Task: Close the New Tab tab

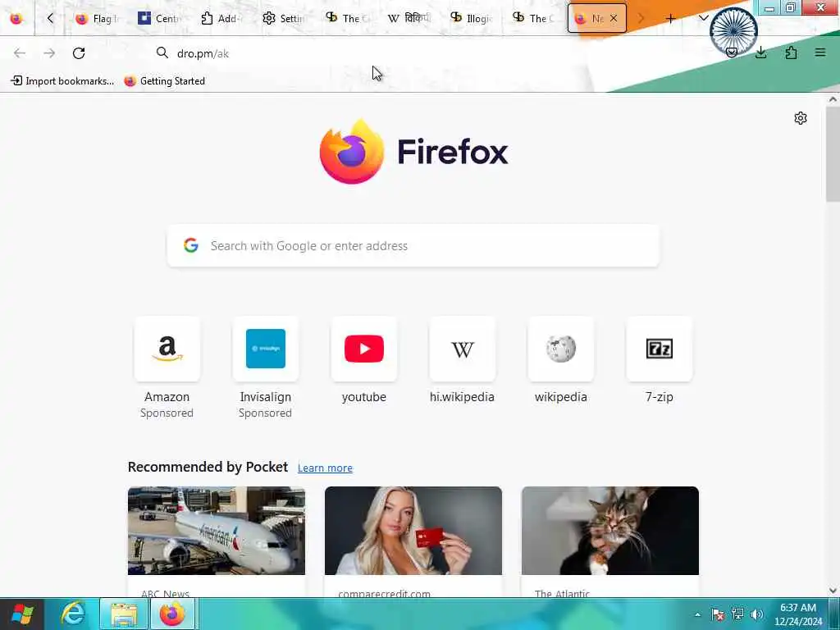Action: (614, 19)
